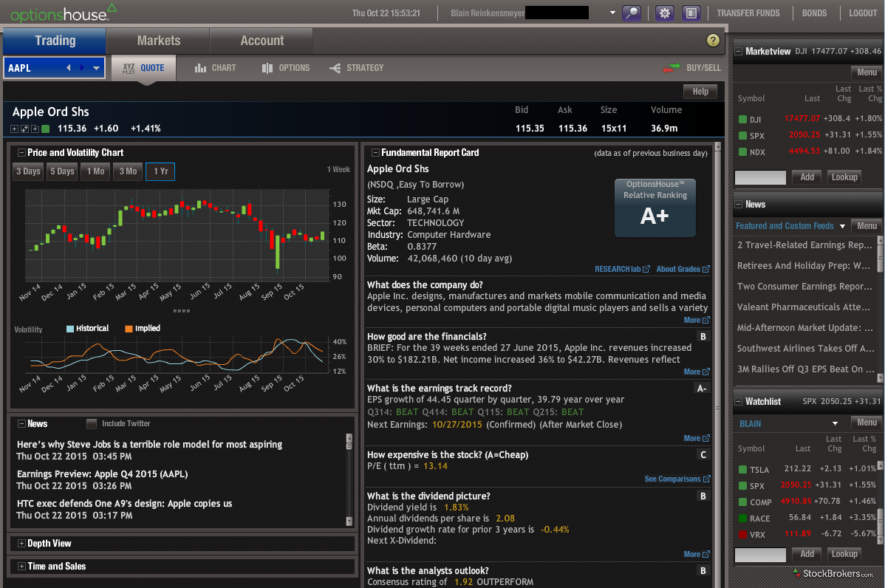The height and width of the screenshot is (588, 885).
Task: Click the Marketview symbol input field
Action: [x=759, y=178]
